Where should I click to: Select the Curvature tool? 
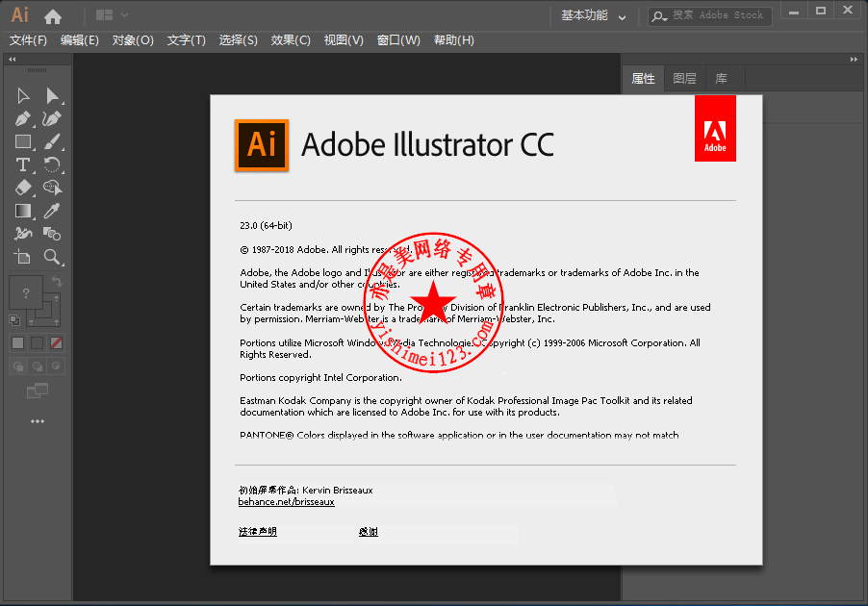pos(52,118)
